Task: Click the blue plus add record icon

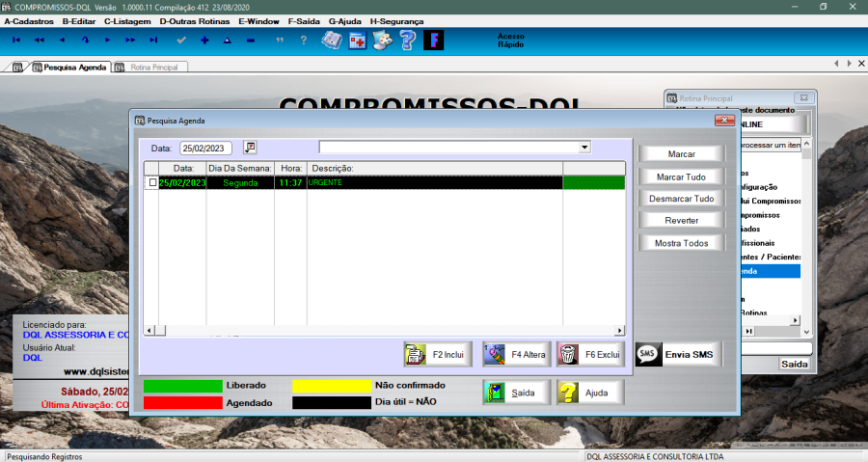Action: tap(204, 41)
